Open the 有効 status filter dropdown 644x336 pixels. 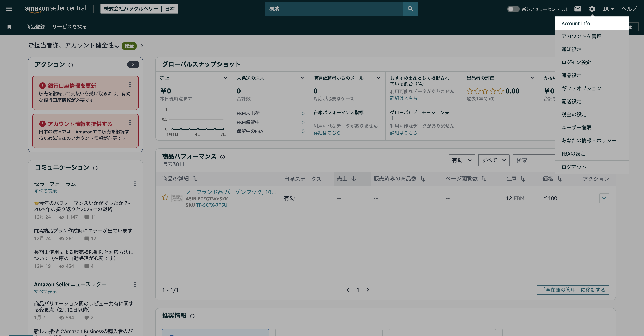[x=462, y=160]
